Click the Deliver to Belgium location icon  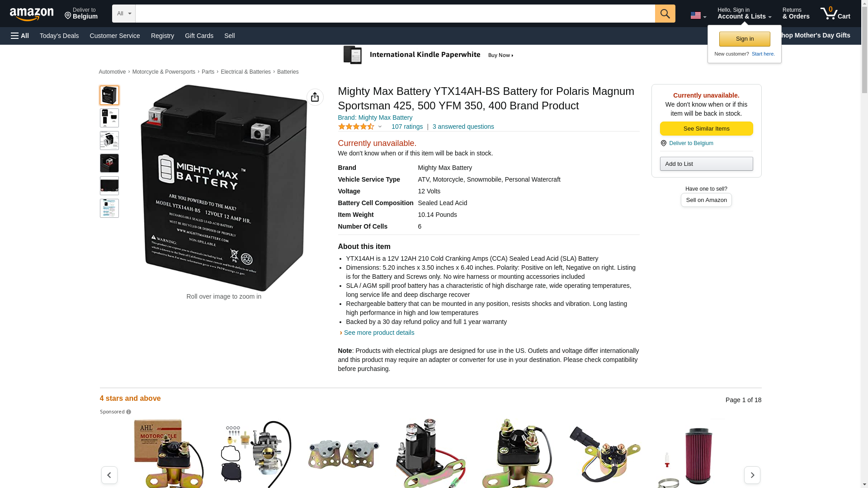point(663,143)
